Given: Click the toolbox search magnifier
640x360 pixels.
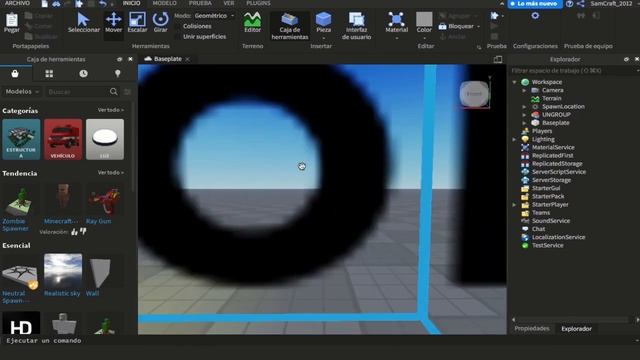Looking at the screenshot, I should (113, 92).
